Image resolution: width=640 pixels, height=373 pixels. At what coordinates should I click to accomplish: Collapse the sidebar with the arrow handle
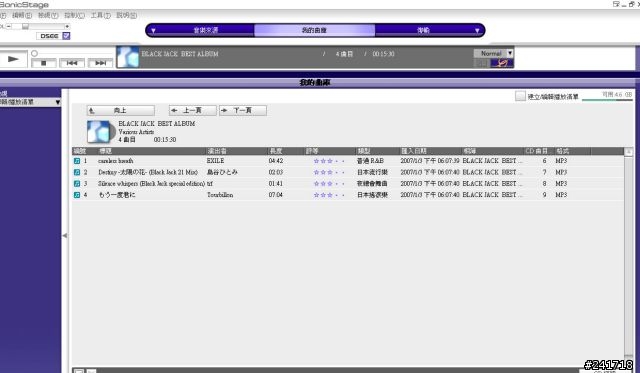65,235
